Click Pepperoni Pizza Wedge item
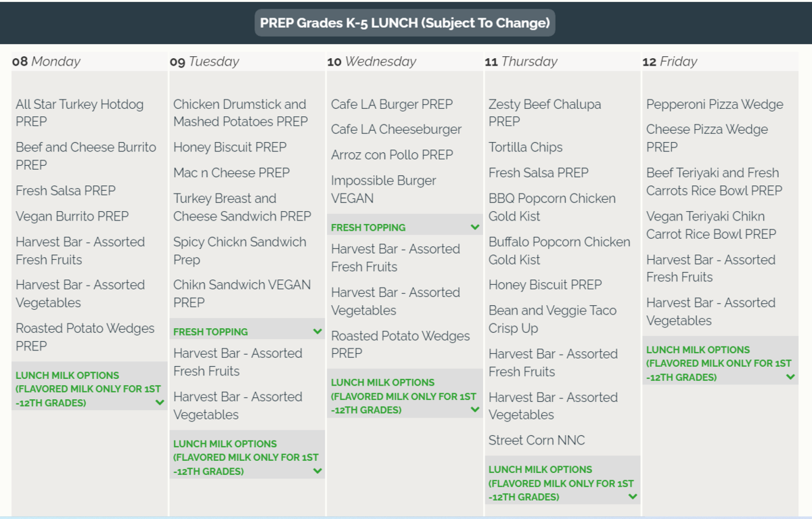 point(715,105)
